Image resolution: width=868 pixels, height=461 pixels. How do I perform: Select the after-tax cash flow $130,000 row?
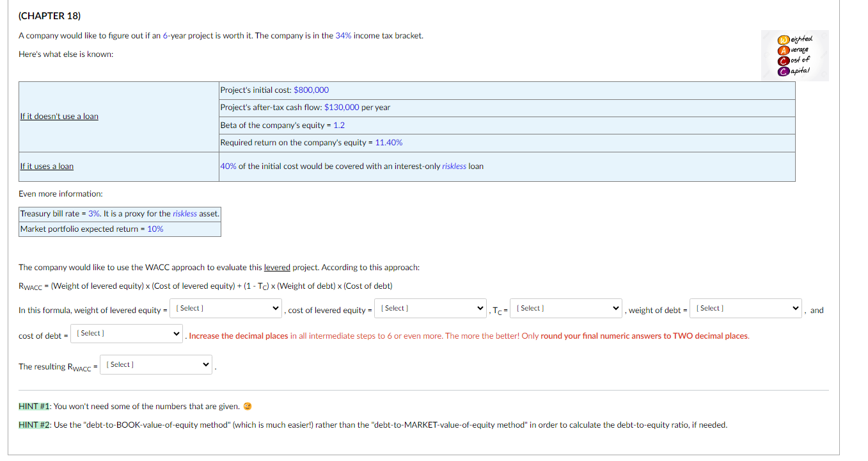click(x=507, y=108)
